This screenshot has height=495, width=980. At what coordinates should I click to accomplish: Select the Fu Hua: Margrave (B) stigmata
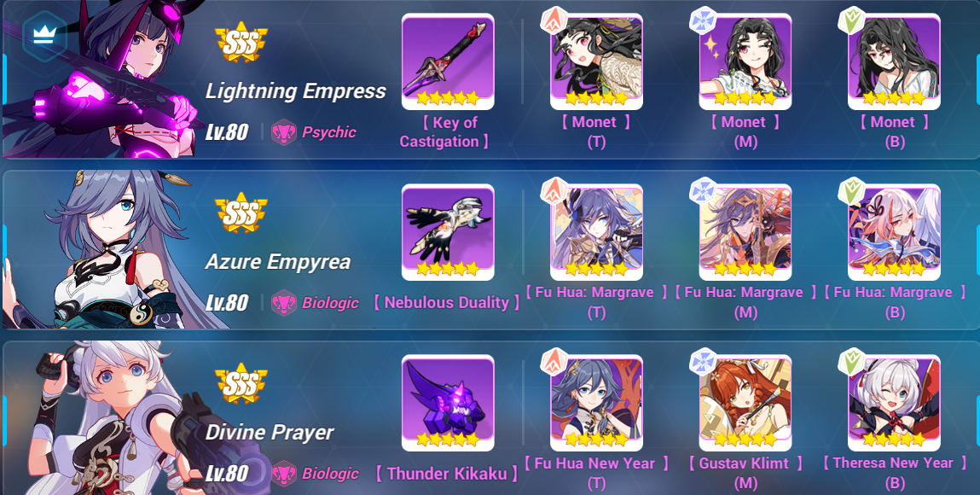coord(894,232)
